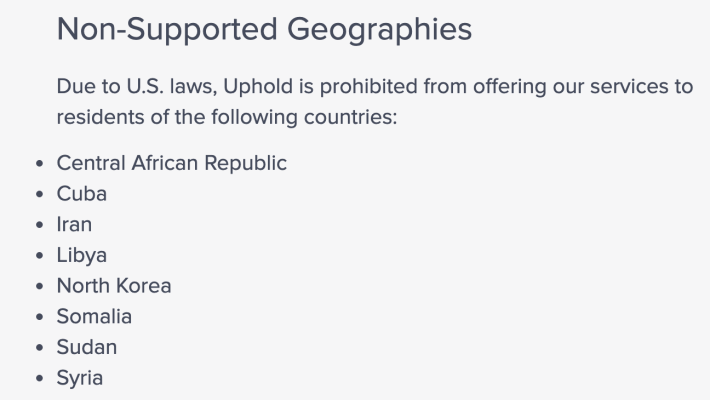Click the bullet beside Central African Republic
The image size is (710, 400).
40,164
